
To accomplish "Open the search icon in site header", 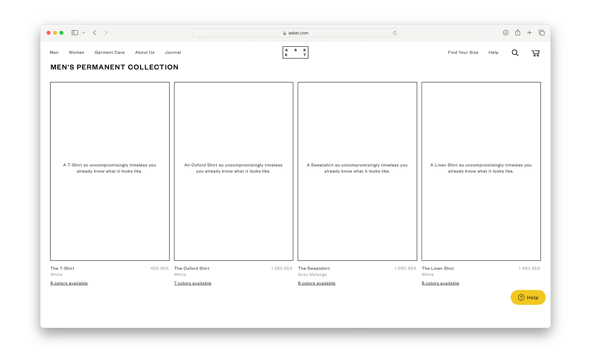I will point(515,53).
